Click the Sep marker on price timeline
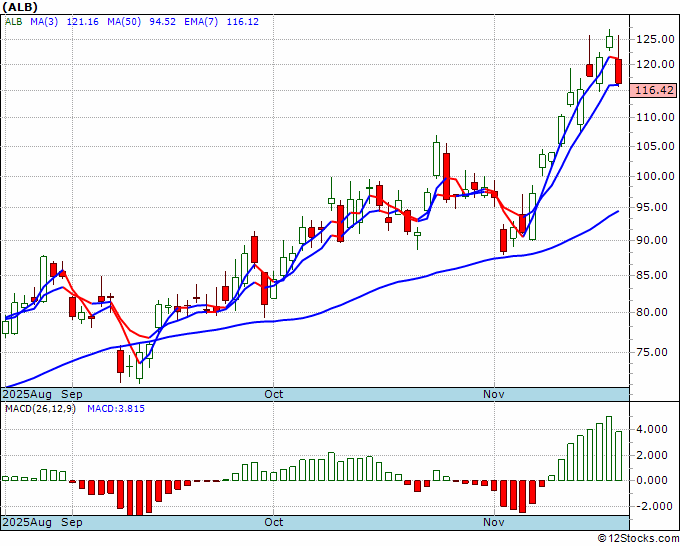 click(x=72, y=394)
